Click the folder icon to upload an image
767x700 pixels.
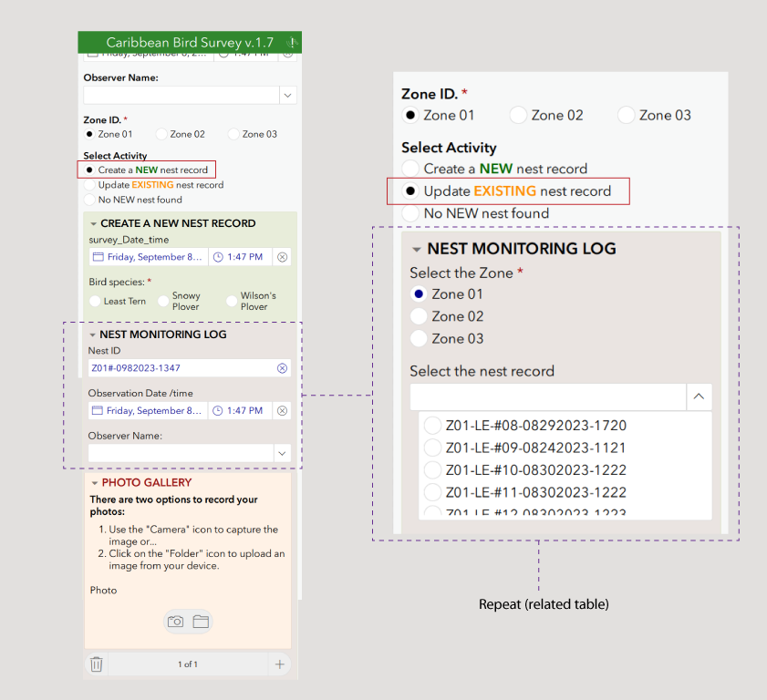click(x=201, y=621)
